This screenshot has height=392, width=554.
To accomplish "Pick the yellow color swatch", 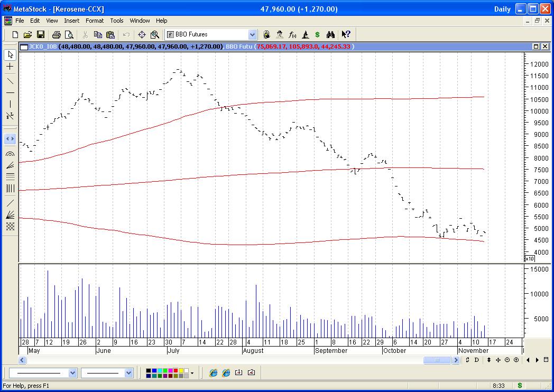I will tap(181, 370).
